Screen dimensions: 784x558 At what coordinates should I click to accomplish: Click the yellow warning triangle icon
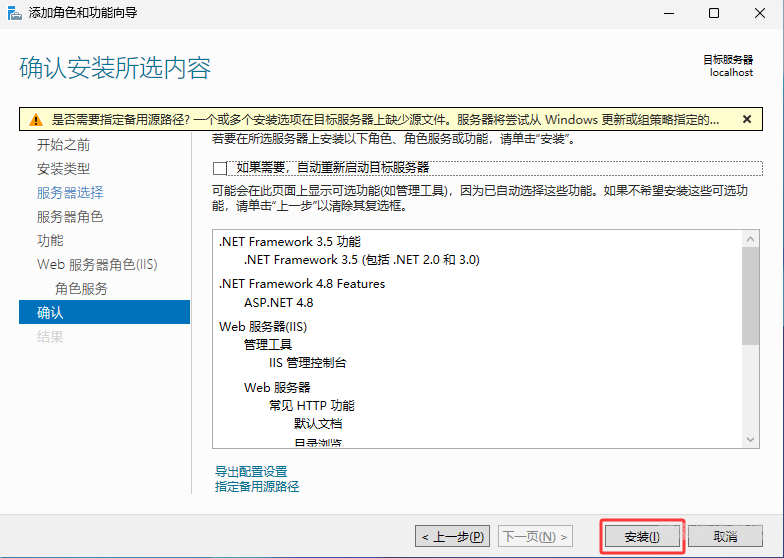click(x=36, y=120)
